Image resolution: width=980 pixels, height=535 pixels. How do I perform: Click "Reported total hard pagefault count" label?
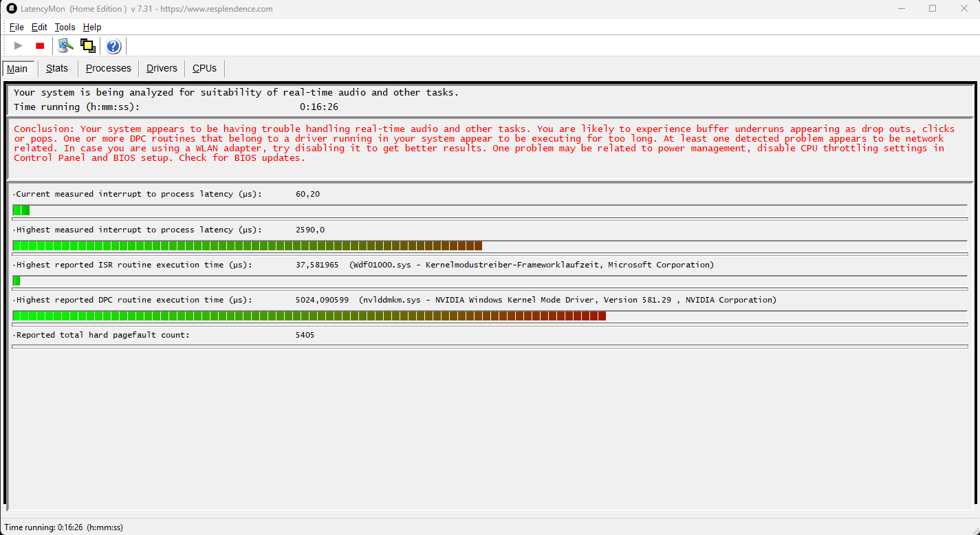(x=102, y=335)
